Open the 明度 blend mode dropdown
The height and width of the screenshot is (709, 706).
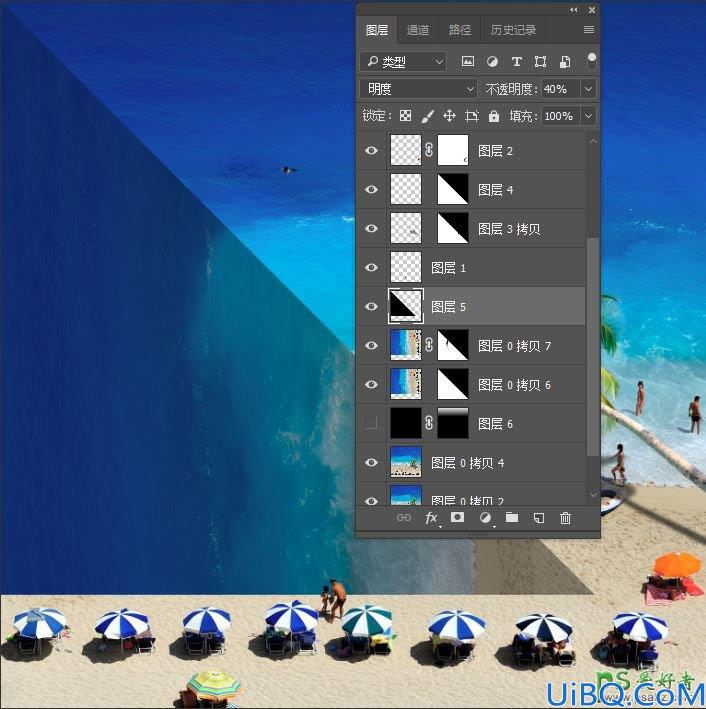[x=418, y=89]
